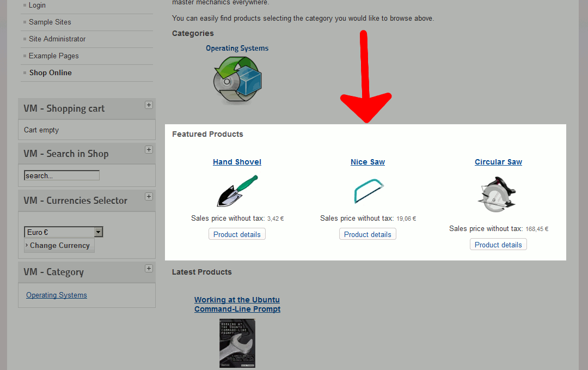View Product details for Circular Saw
The width and height of the screenshot is (588, 370).
(498, 245)
